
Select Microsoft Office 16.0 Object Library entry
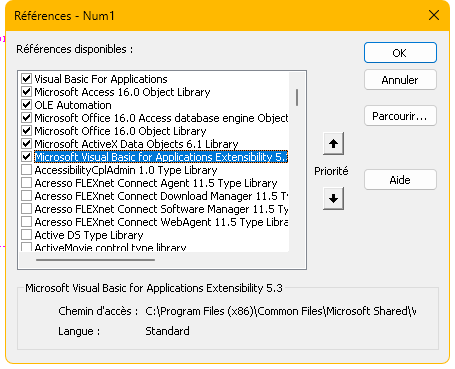coord(120,131)
